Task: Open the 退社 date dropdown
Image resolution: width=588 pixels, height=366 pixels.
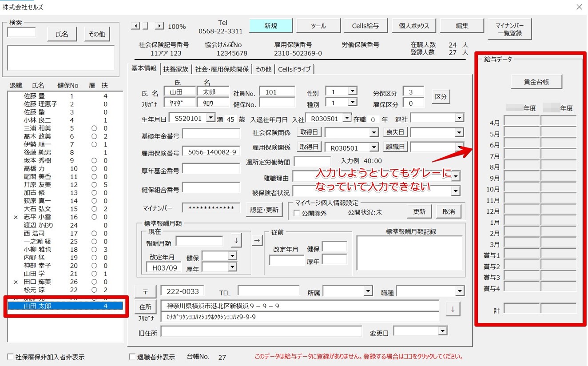Action: [459, 118]
